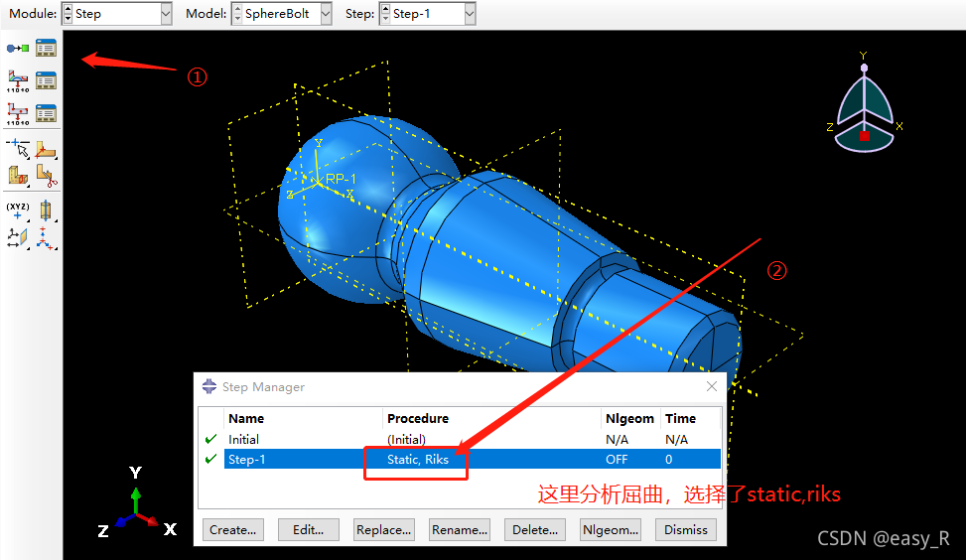The image size is (966, 560).
Task: Click the green check mark beside Initial
Action: (210, 439)
